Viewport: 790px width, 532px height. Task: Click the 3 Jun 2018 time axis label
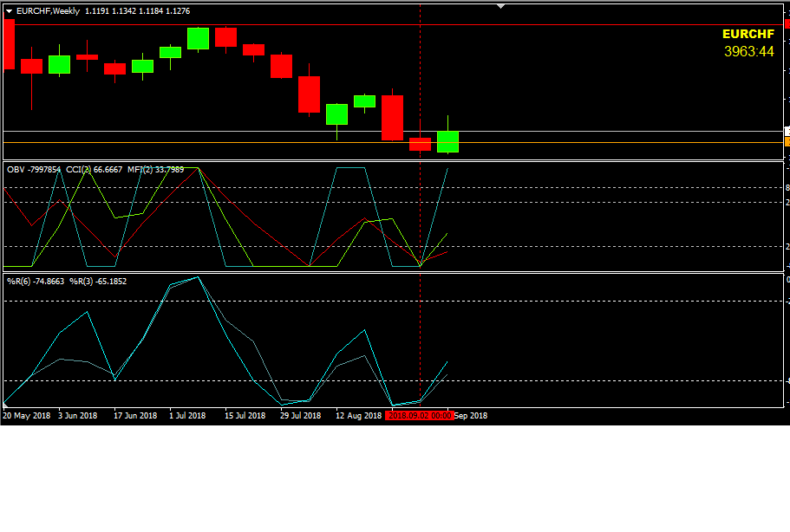[x=77, y=416]
